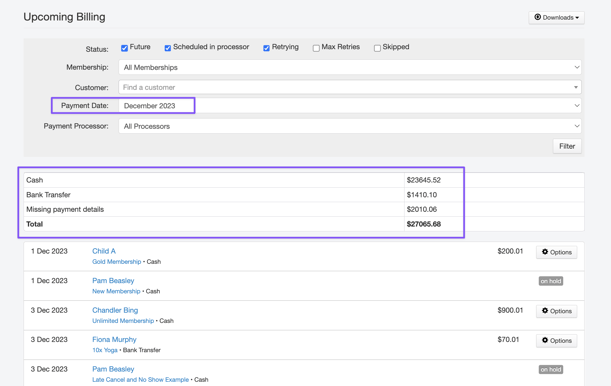Open Options gear for Fiona Murphy
This screenshot has height=386, width=611.
[556, 340]
